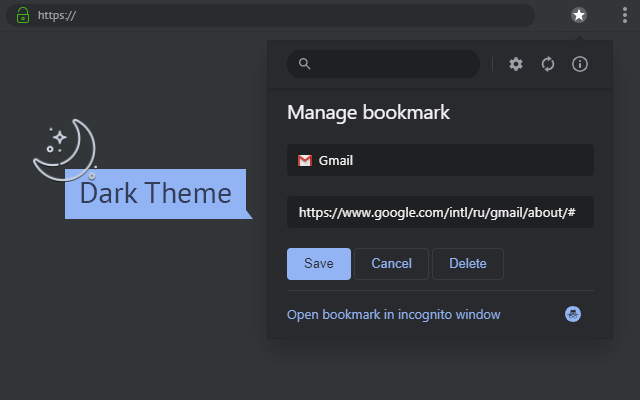
Task: Edit the bookmark URL field
Action: click(440, 212)
